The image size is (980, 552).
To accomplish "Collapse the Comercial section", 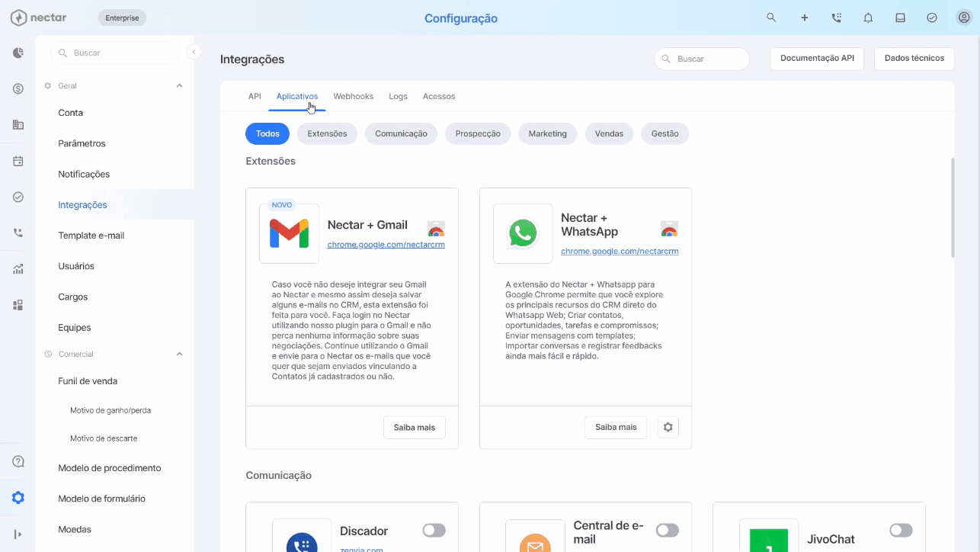I will coord(179,354).
